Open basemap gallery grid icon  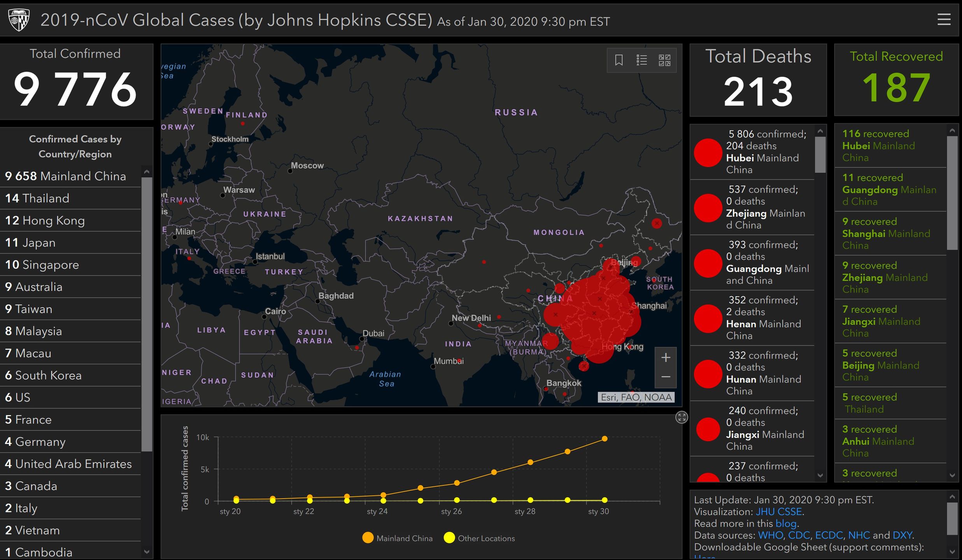click(x=664, y=60)
